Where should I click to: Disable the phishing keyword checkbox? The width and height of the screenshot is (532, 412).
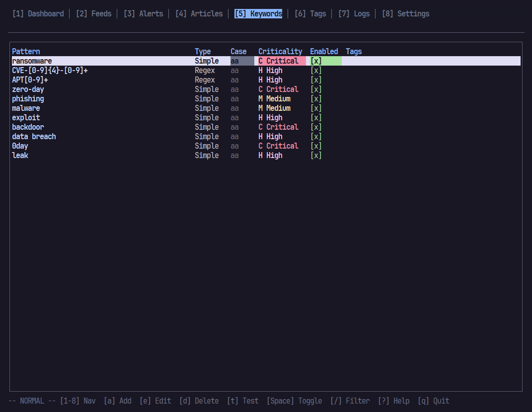click(316, 99)
